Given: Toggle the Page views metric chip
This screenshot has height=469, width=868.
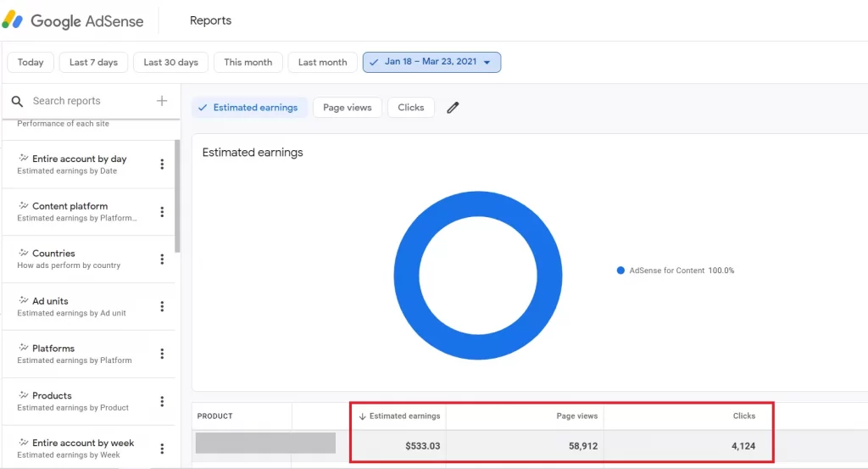Looking at the screenshot, I should pos(347,108).
